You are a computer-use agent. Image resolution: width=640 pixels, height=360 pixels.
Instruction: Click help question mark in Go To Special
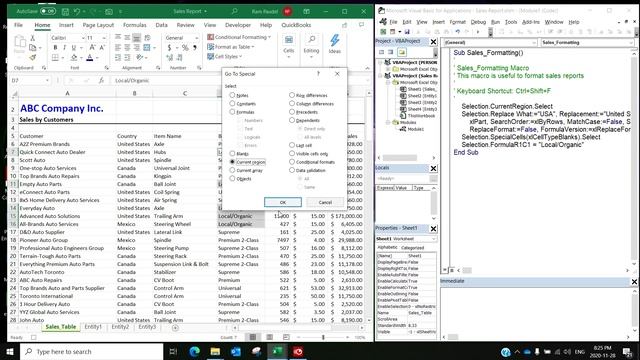pos(318,74)
